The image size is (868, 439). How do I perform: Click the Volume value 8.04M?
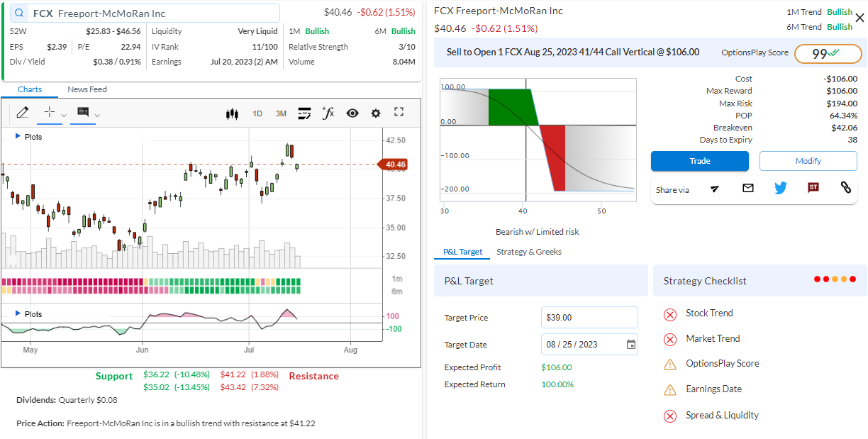click(x=404, y=62)
